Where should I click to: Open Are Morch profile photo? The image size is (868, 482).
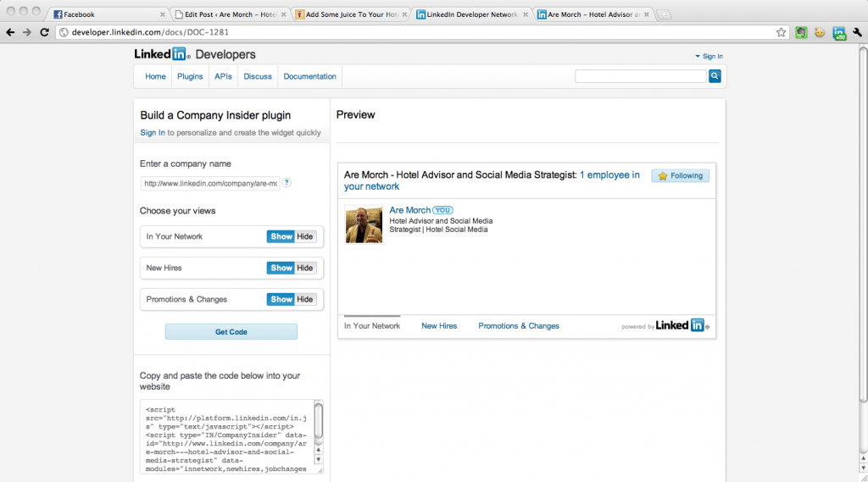364,224
